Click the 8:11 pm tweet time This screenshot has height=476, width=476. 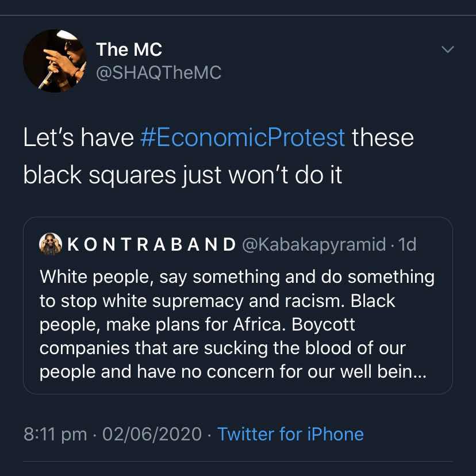(x=55, y=434)
